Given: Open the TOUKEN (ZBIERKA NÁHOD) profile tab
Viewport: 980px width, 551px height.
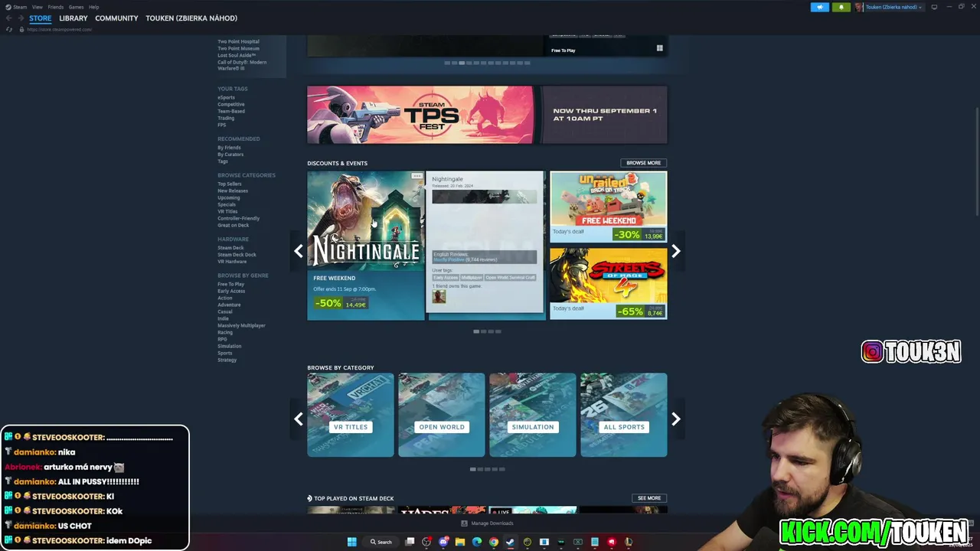Looking at the screenshot, I should coord(191,18).
